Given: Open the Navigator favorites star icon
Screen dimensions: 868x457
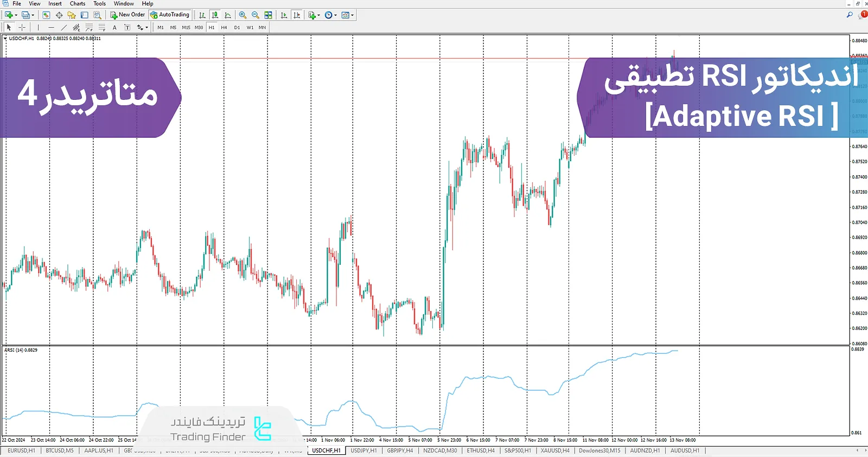Looking at the screenshot, I should click(72, 15).
